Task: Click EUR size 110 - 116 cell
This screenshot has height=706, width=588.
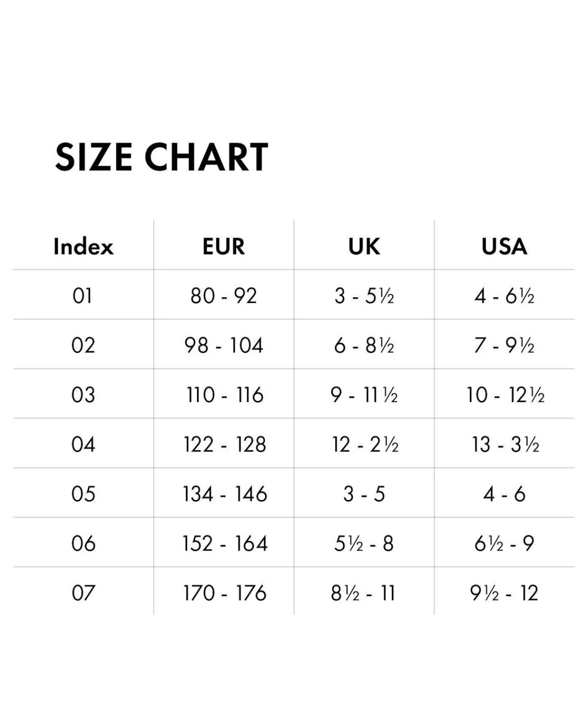Action: click(x=224, y=395)
